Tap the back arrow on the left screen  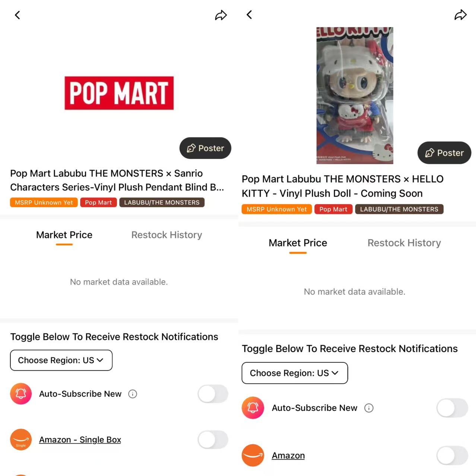pyautogui.click(x=17, y=15)
